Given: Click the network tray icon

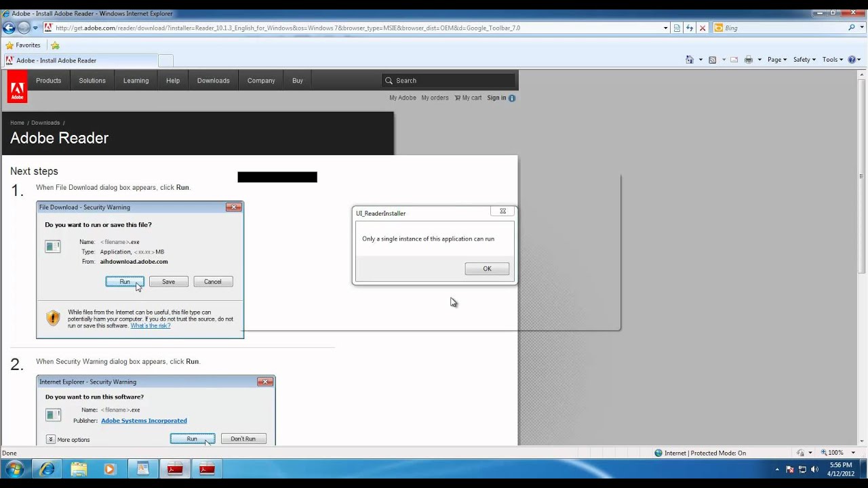Looking at the screenshot, I should (802, 469).
